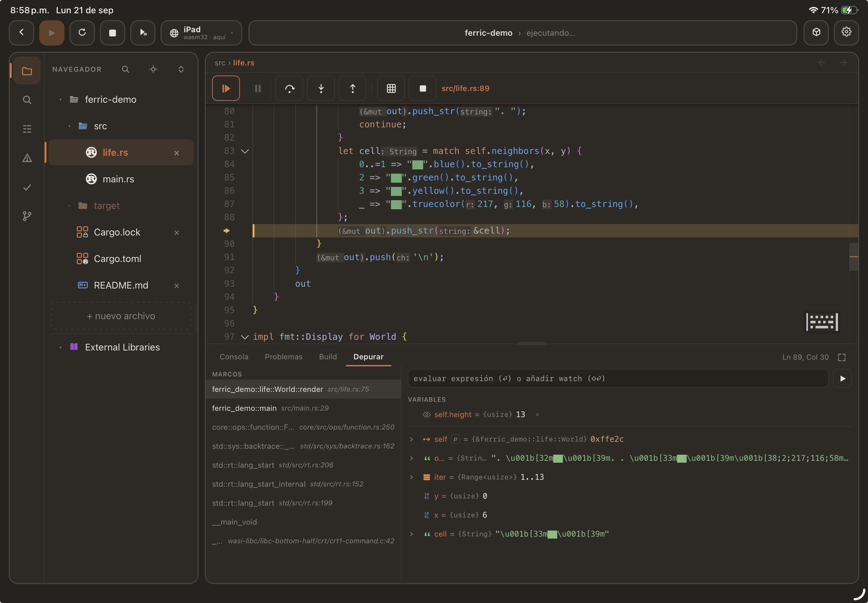The image size is (868, 603).
Task: Expand self variable in debugger
Action: pos(411,439)
